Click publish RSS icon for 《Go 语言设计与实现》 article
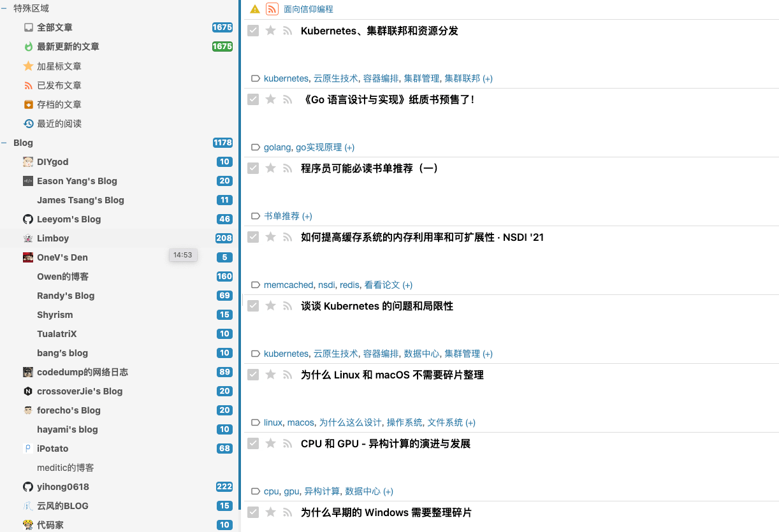779x532 pixels. (288, 99)
